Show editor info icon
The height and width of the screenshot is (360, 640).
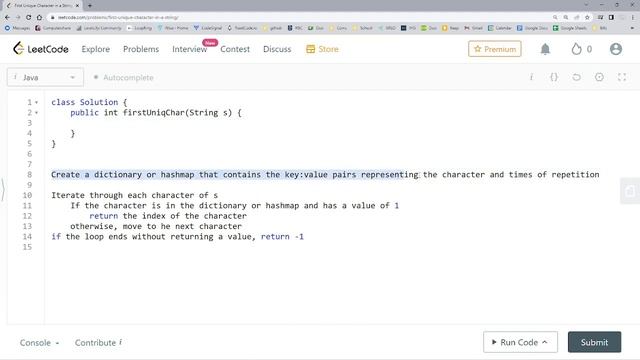tap(531, 77)
